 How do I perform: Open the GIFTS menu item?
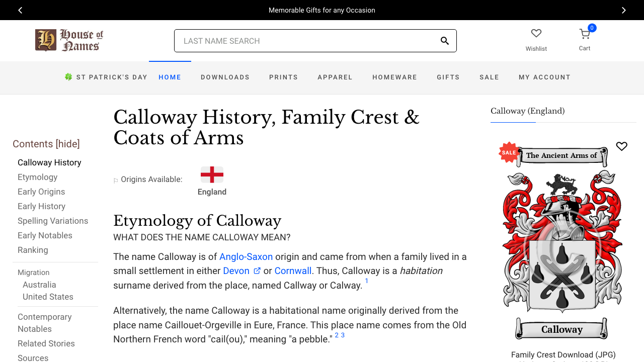coord(448,77)
